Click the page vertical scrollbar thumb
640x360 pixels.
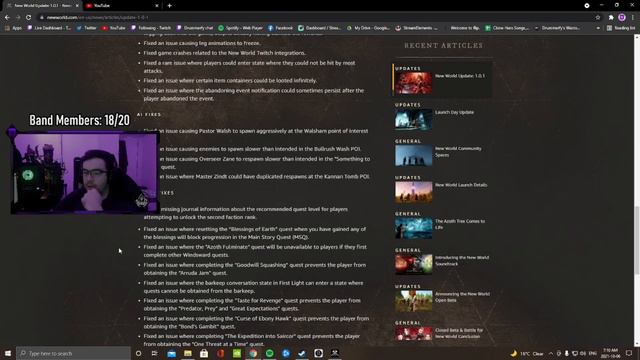[x=636, y=240]
